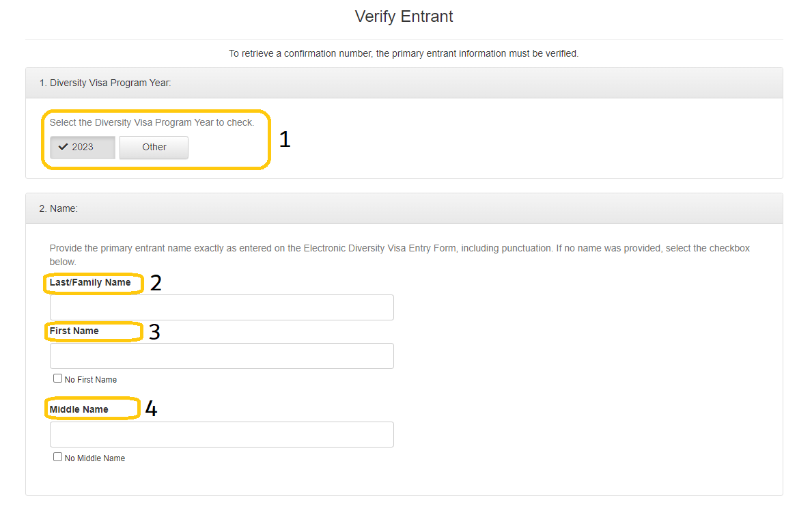Choose the Other program year button
Viewport: 812px width, 509px height.
154,147
